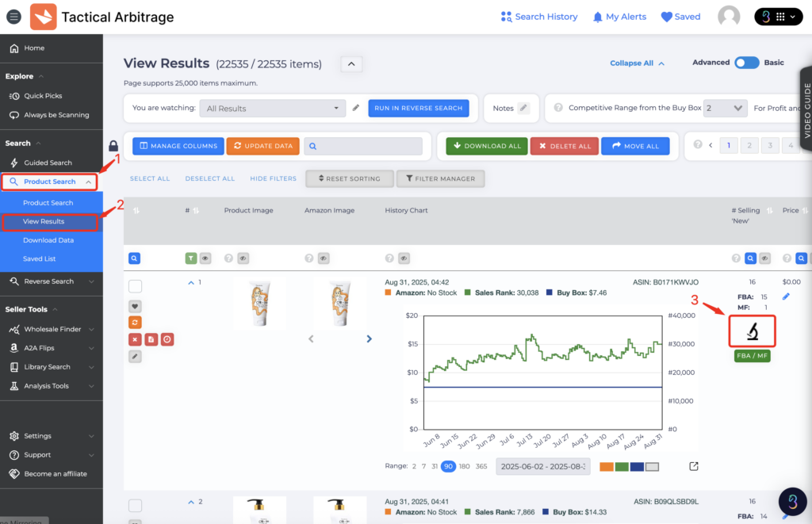
Task: Click Move All
Action: click(x=635, y=146)
